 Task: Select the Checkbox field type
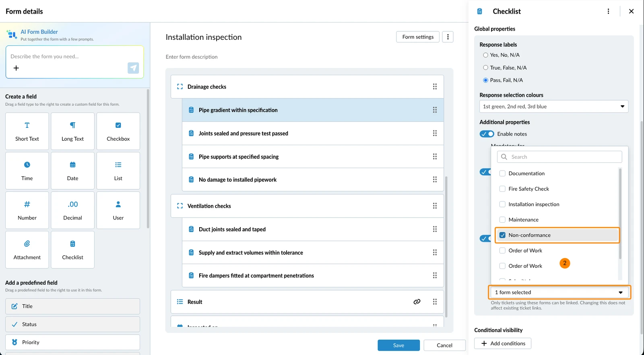118,131
